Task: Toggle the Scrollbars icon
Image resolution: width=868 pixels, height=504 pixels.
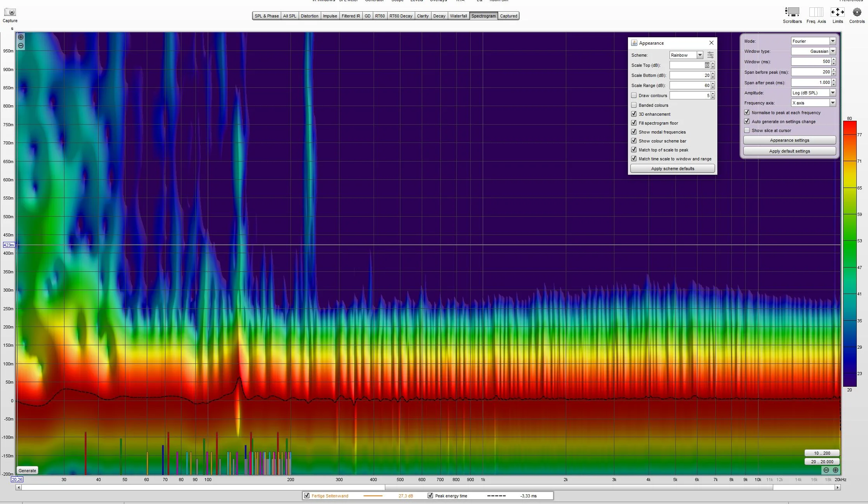Action: [792, 12]
